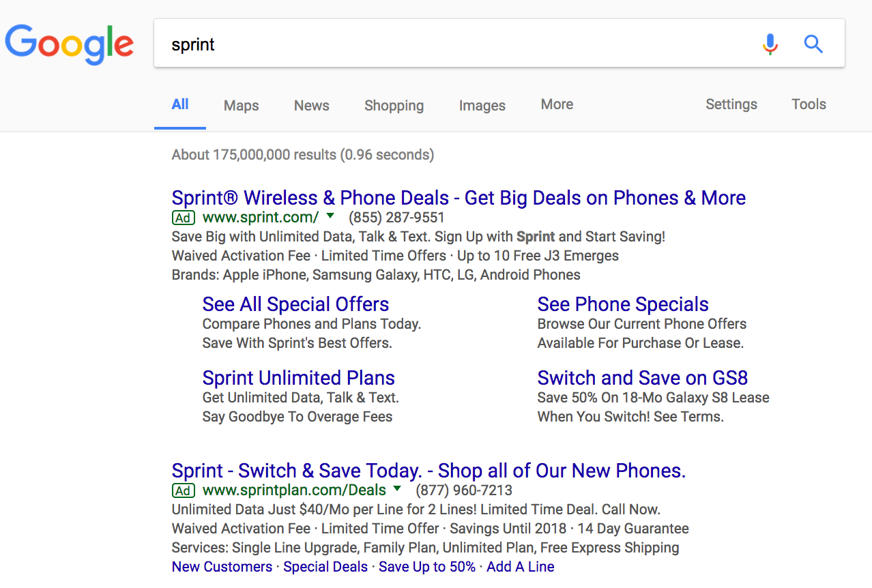The image size is (872, 588).
Task: Open the More search categories dropdown
Action: (556, 104)
